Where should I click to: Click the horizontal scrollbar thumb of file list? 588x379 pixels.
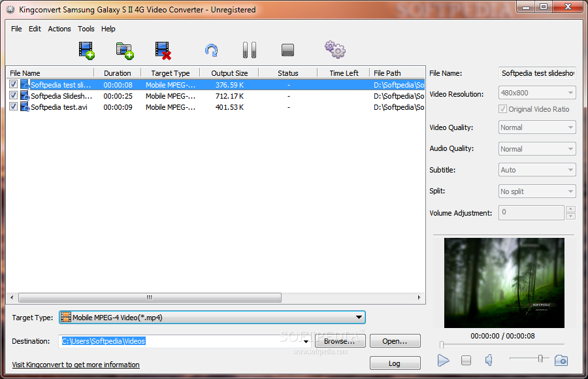click(150, 297)
